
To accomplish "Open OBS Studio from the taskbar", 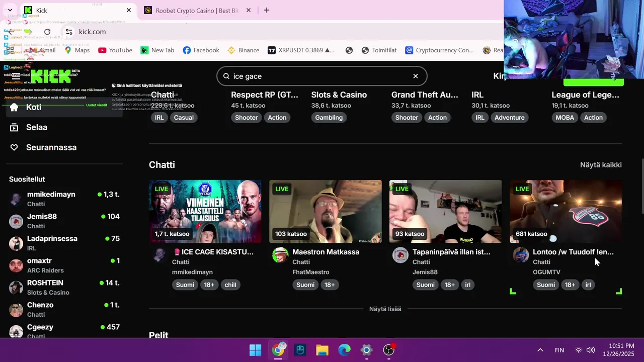I will pos(388,350).
